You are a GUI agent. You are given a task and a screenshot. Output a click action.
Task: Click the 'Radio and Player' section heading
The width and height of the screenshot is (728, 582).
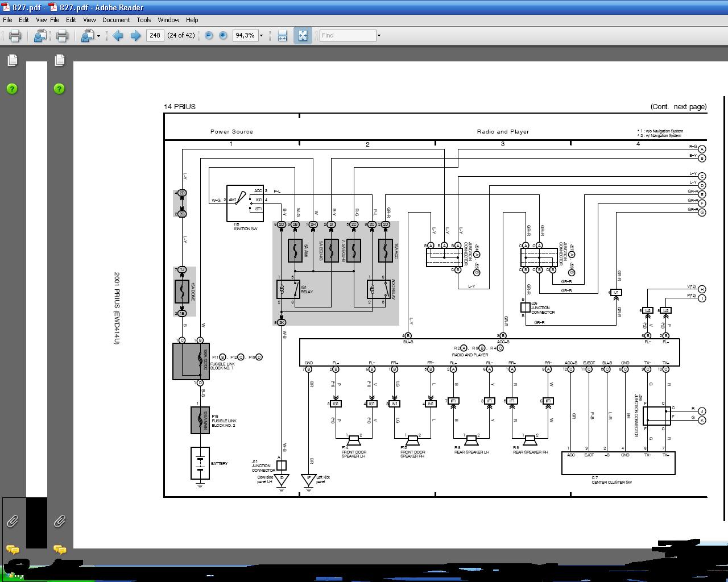pyautogui.click(x=503, y=131)
